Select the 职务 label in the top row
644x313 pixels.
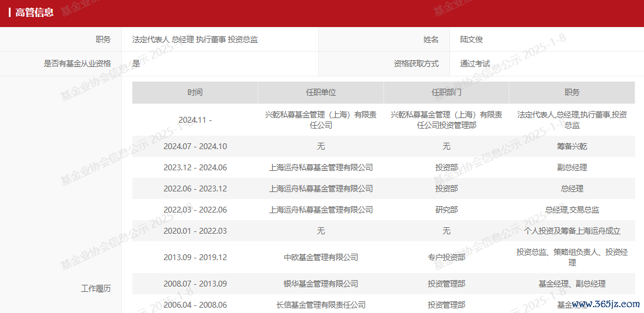pos(103,39)
